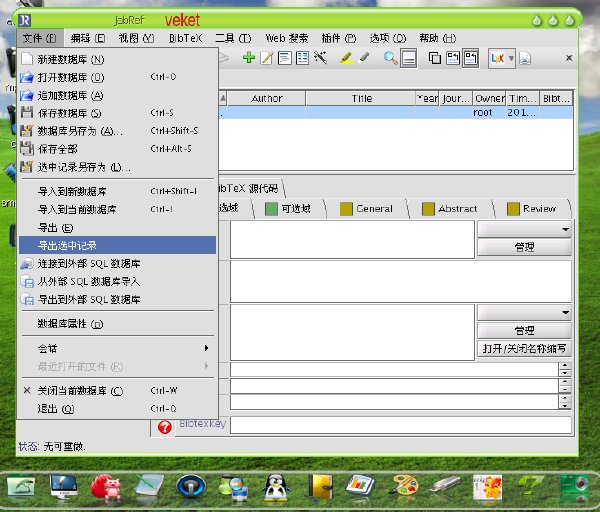Select the Append database (A) entry
The image size is (600, 512).
(117, 95)
